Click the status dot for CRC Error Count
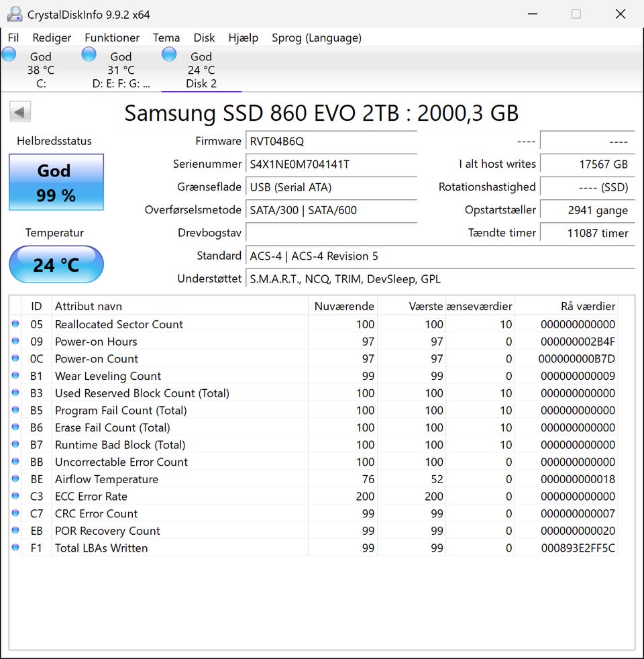Viewport: 644px width, 659px height. 15,513
